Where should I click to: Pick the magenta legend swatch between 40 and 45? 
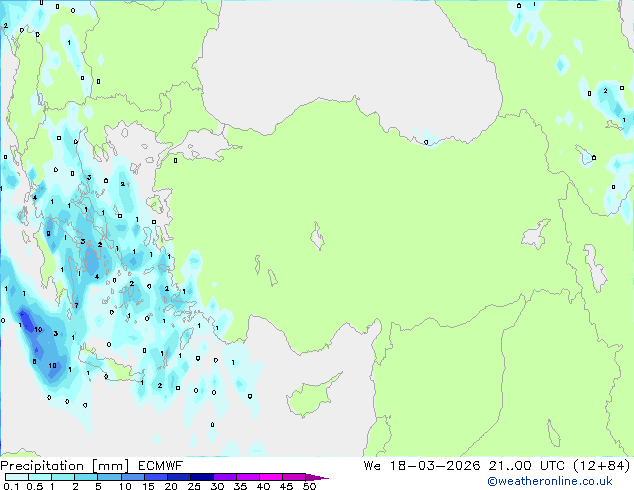point(271,477)
